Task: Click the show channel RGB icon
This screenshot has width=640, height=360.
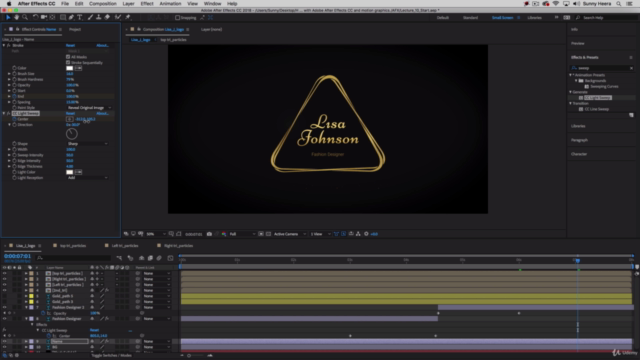Action: point(224,234)
